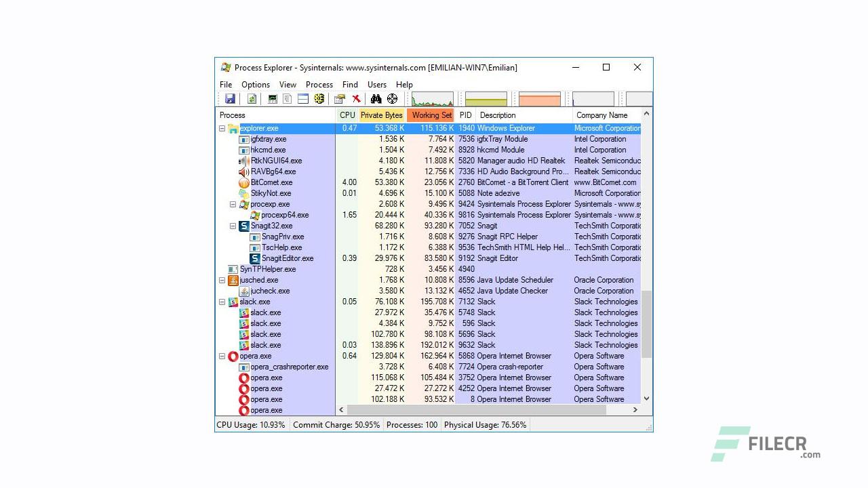Click the horizontal scrollbar left arrow
The image size is (868, 488).
coord(341,409)
